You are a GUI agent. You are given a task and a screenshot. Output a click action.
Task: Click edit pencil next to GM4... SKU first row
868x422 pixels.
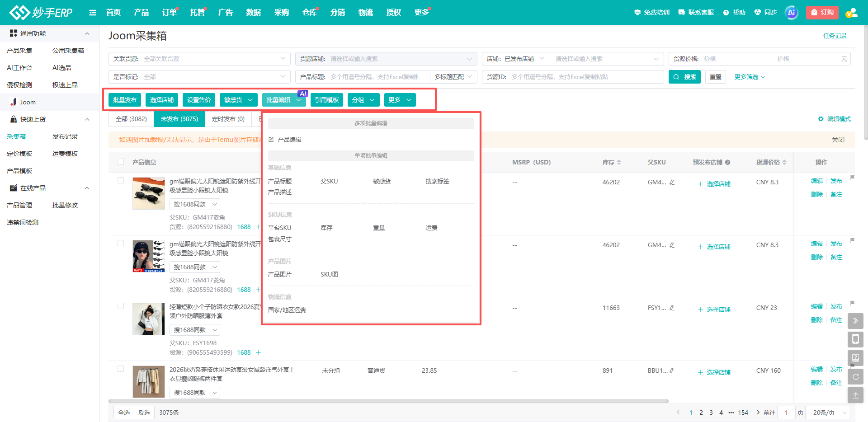[x=672, y=182]
